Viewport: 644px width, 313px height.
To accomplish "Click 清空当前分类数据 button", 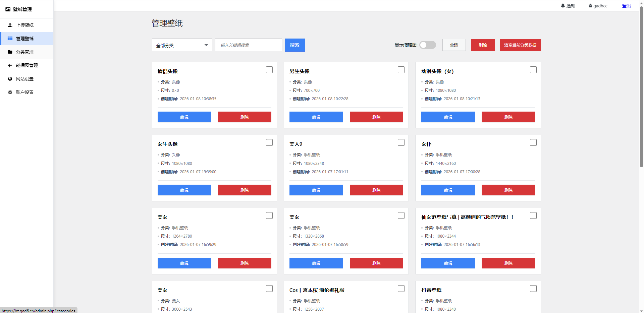I will click(520, 45).
